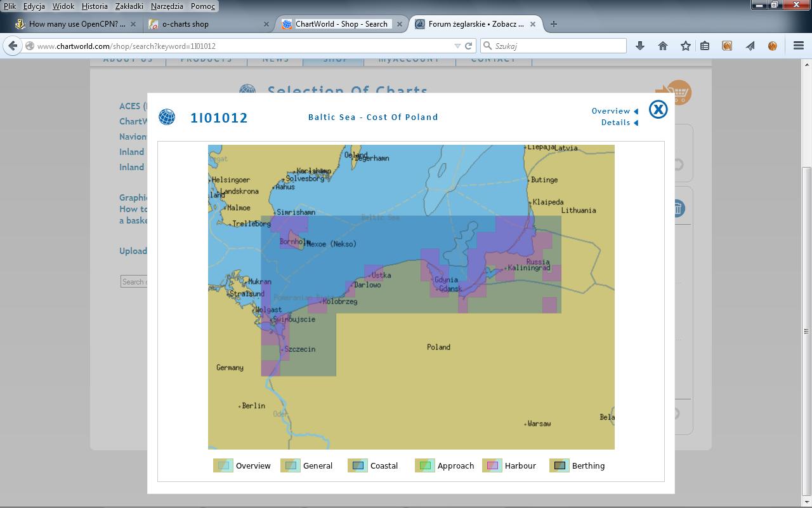Click the paper plane toolbar icon
Screen dimensions: 812x508
click(x=750, y=46)
